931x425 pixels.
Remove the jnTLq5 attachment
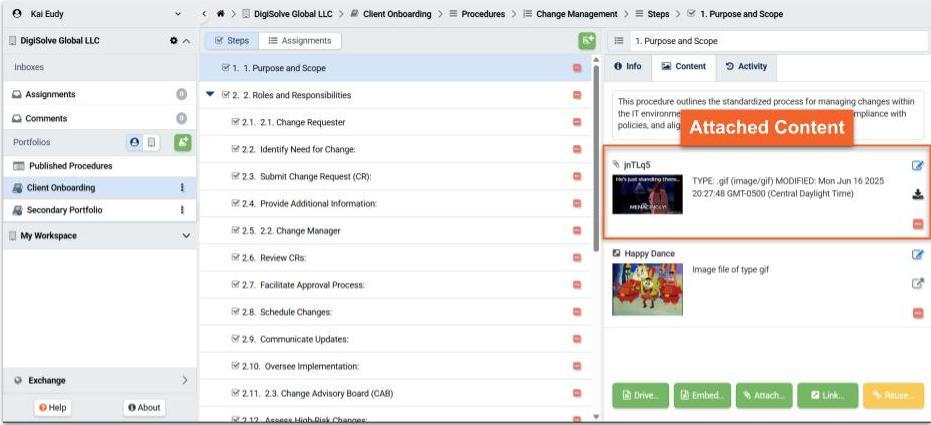pos(918,224)
